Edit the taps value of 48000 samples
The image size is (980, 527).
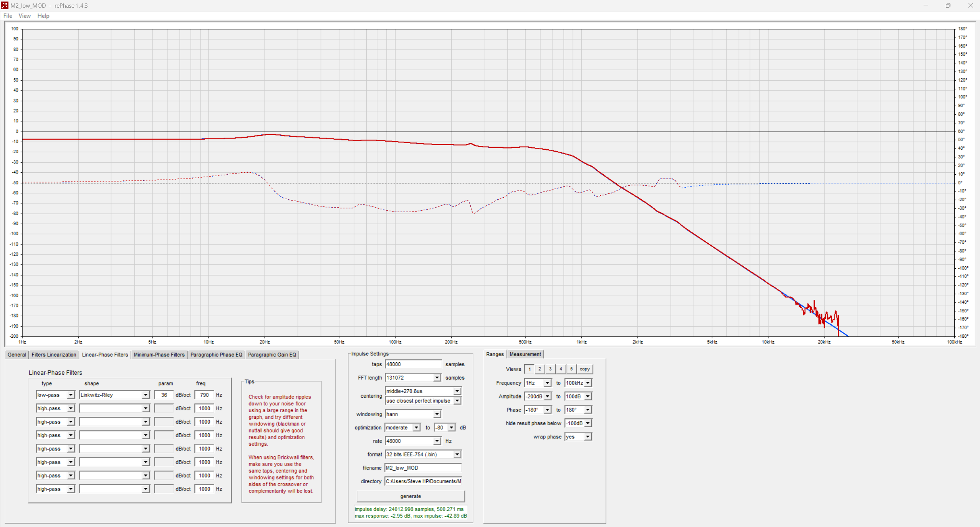[414, 364]
